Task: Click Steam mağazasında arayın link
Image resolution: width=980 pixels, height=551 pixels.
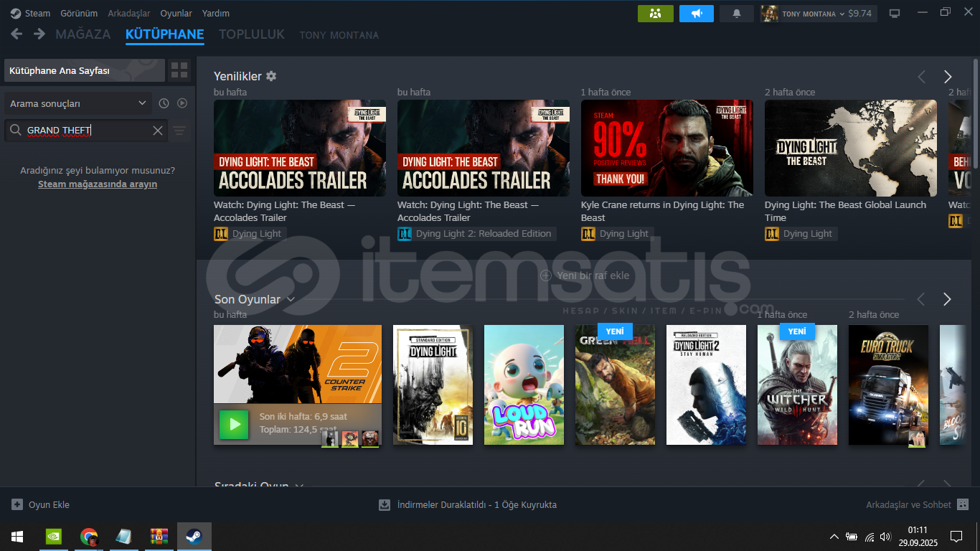Action: pos(98,184)
